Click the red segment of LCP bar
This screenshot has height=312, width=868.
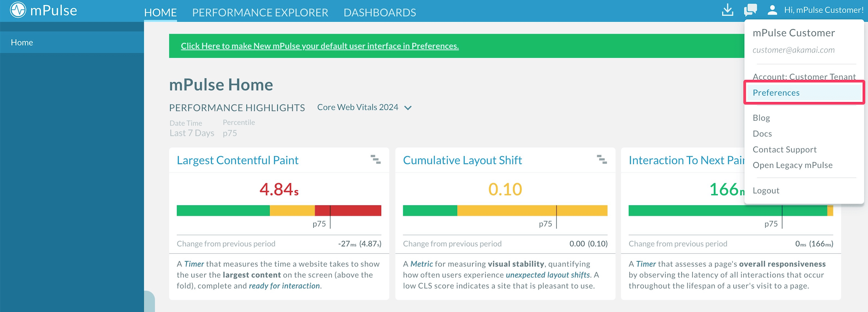pos(356,211)
